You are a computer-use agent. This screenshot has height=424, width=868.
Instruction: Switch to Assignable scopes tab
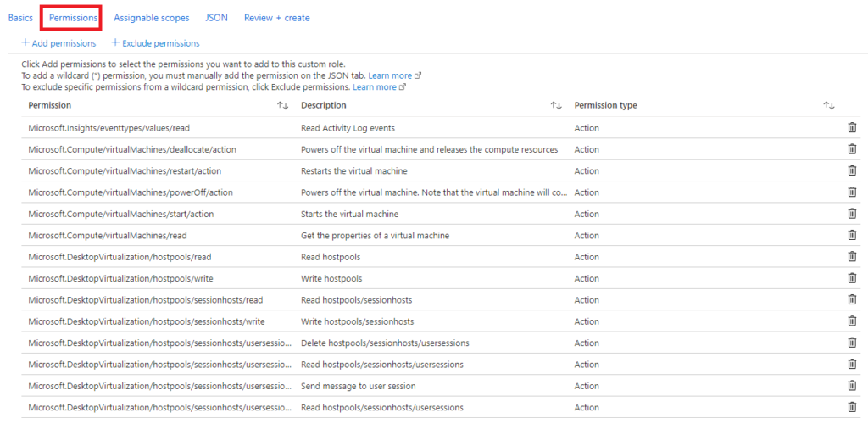tap(152, 18)
